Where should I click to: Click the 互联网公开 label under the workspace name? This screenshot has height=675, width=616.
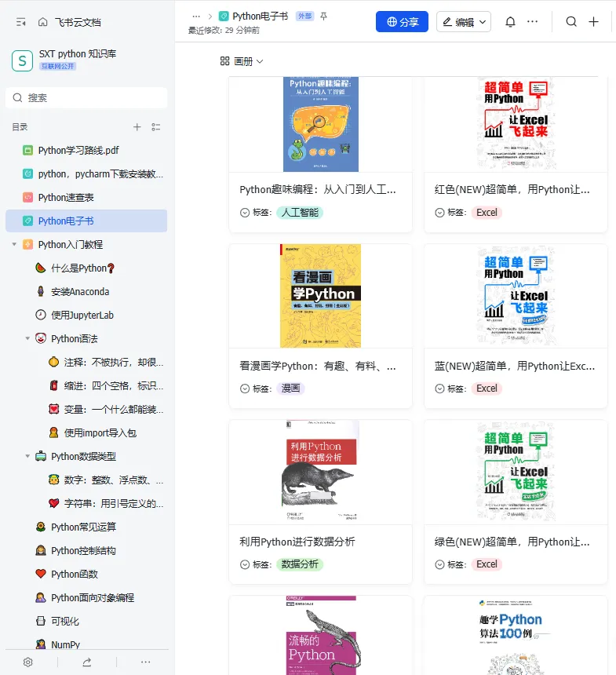coord(58,66)
